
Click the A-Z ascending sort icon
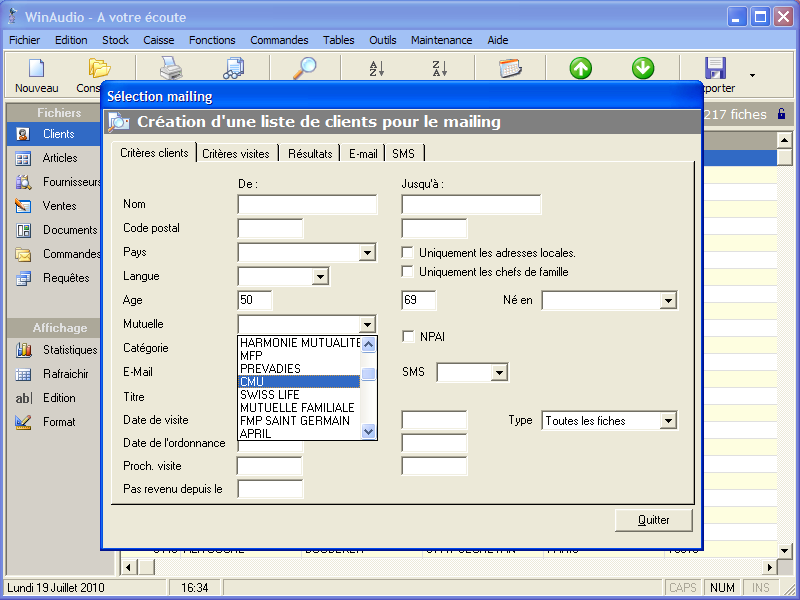[377, 68]
